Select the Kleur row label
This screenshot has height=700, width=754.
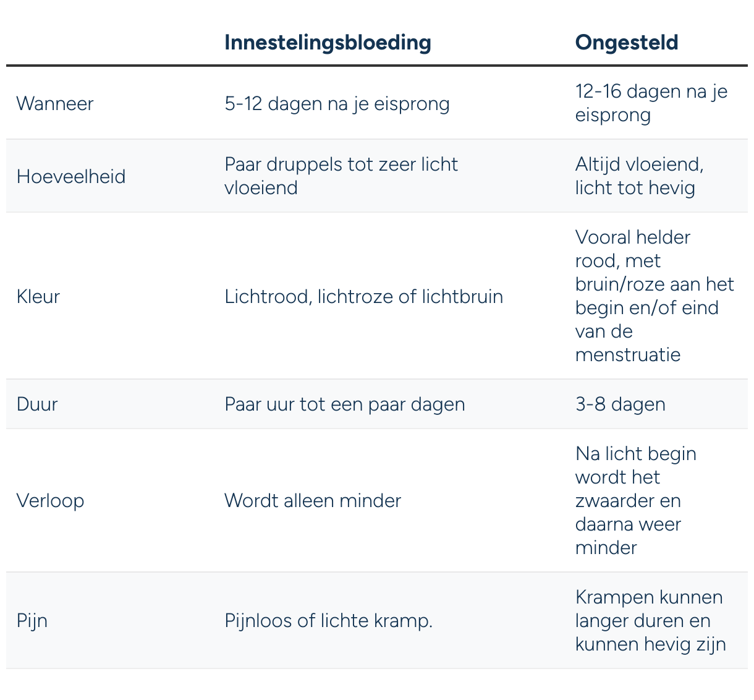[x=38, y=296]
